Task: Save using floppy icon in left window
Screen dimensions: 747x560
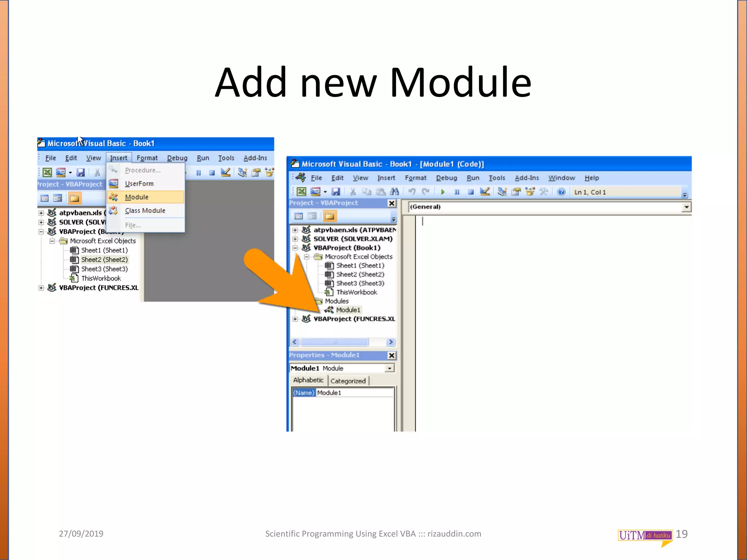Action: click(x=81, y=172)
